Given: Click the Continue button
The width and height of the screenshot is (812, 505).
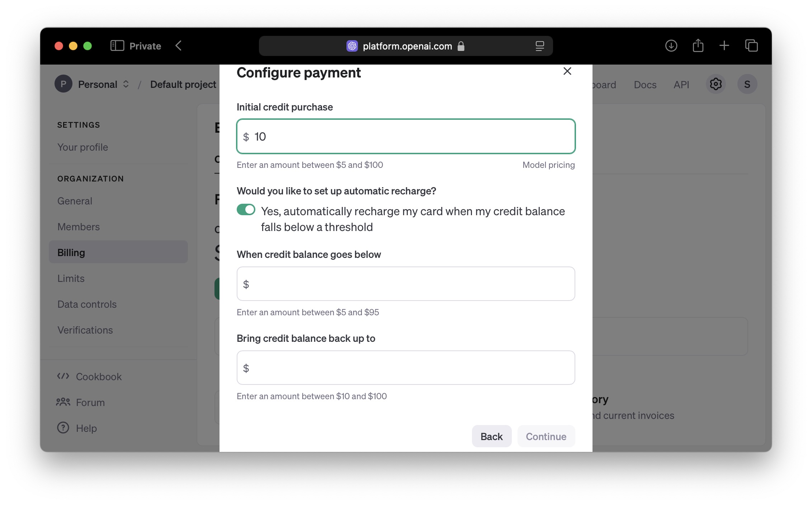Looking at the screenshot, I should click(x=546, y=436).
